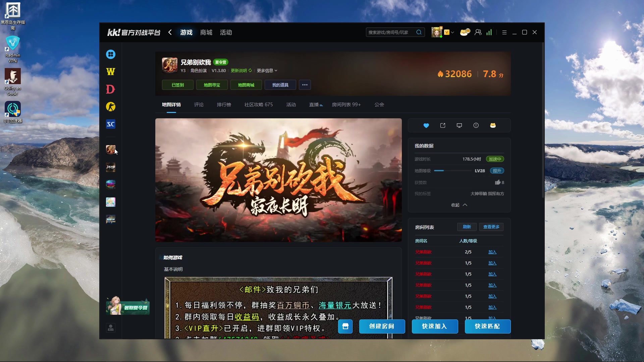Click the 32086 popularity flame counter
Viewport: 644px width, 362px height.
click(454, 74)
